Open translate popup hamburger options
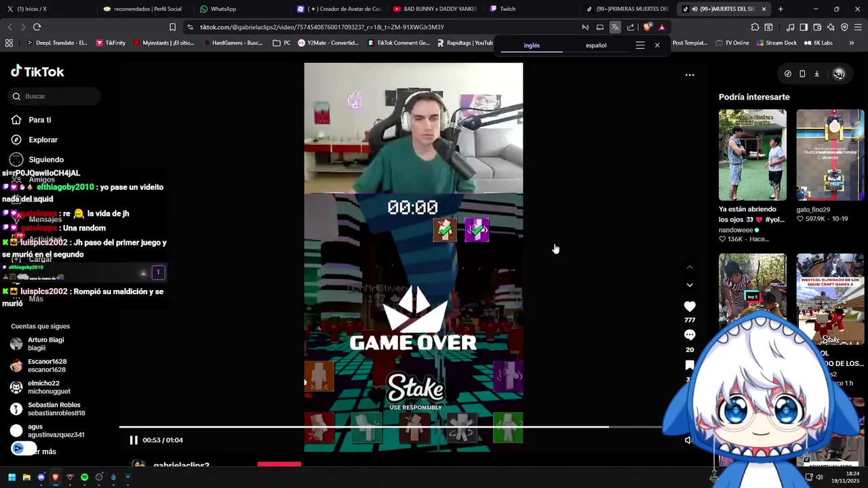Viewport: 868px width, 488px height. tap(640, 45)
